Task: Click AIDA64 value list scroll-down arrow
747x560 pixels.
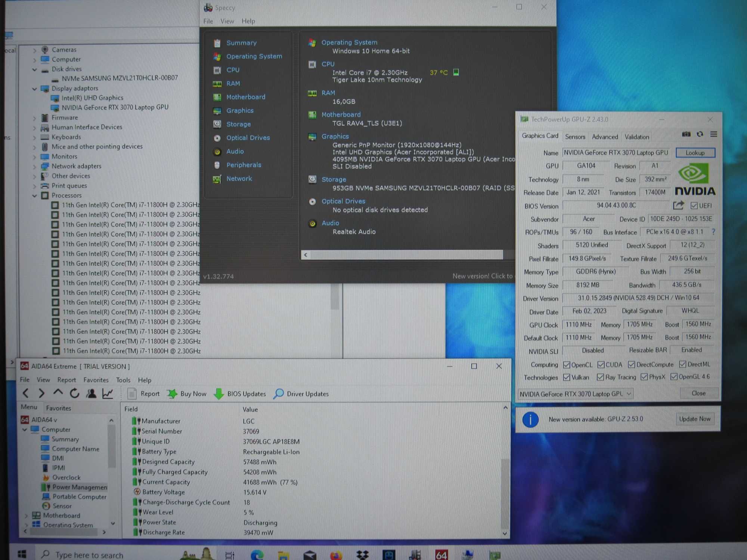Action: (505, 533)
